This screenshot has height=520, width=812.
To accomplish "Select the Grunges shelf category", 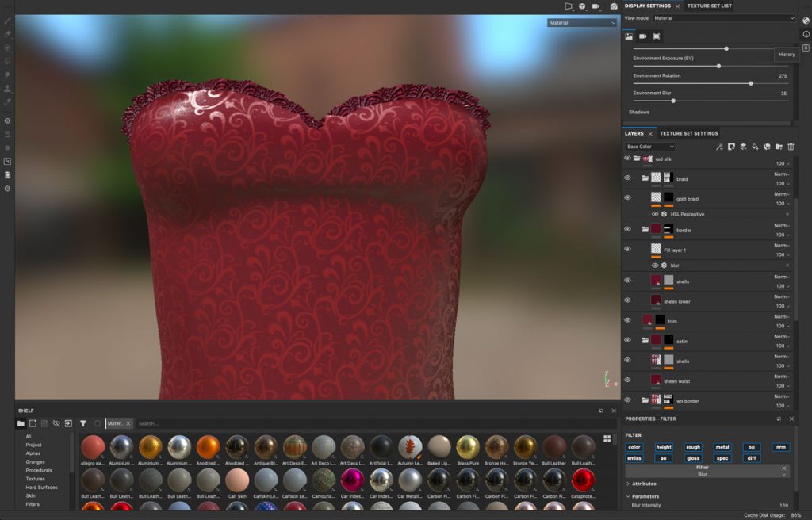I will pyautogui.click(x=35, y=462).
